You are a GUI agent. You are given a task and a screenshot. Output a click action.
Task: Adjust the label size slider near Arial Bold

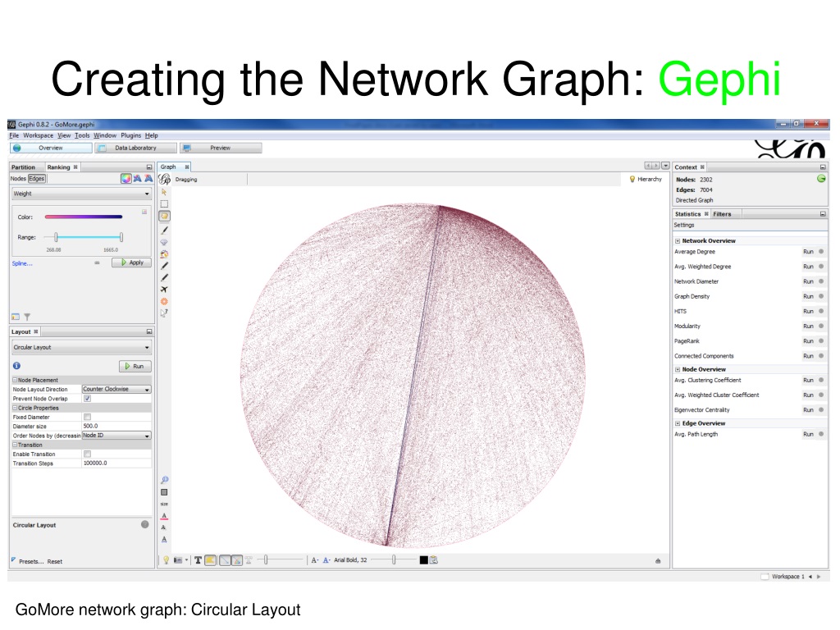394,560
